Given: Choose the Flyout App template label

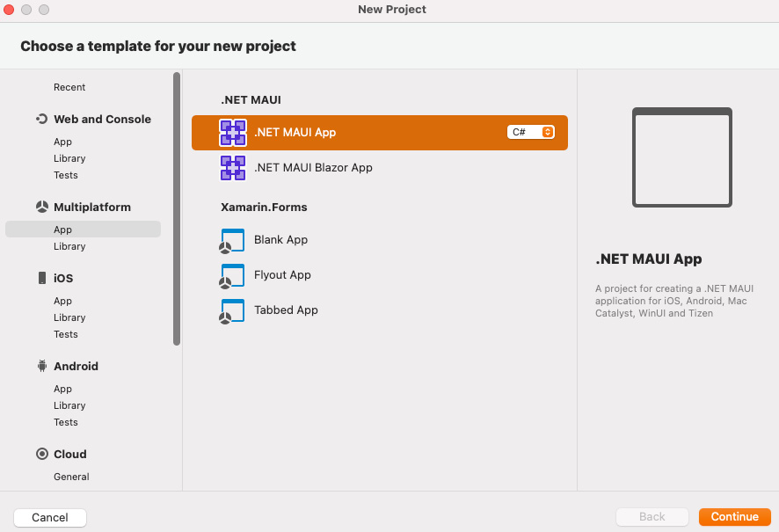Looking at the screenshot, I should click(282, 275).
